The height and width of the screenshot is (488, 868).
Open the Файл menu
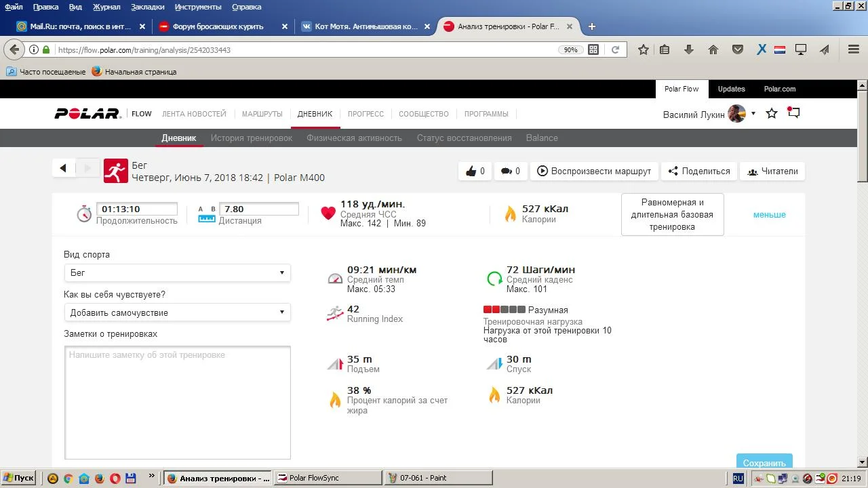pos(14,7)
